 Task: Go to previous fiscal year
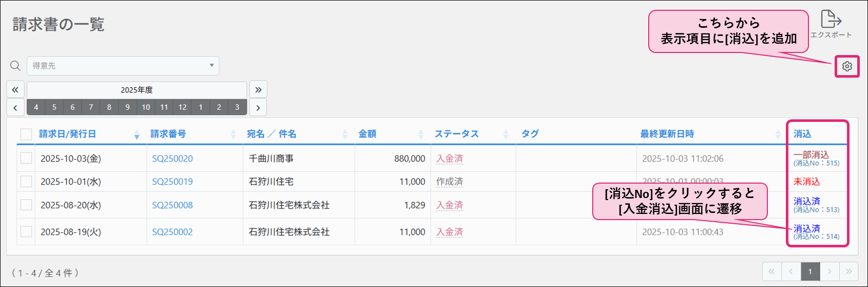click(15, 89)
